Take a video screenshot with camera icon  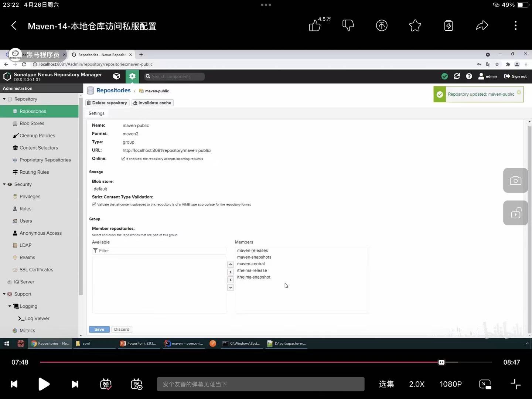tap(515, 180)
